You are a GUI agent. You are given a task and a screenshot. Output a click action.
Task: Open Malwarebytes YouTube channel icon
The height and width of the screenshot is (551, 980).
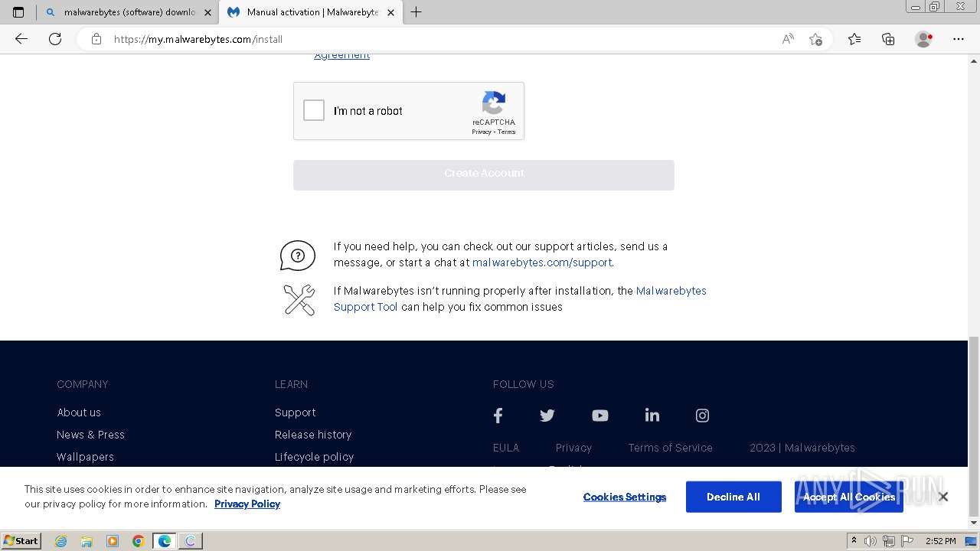click(599, 416)
